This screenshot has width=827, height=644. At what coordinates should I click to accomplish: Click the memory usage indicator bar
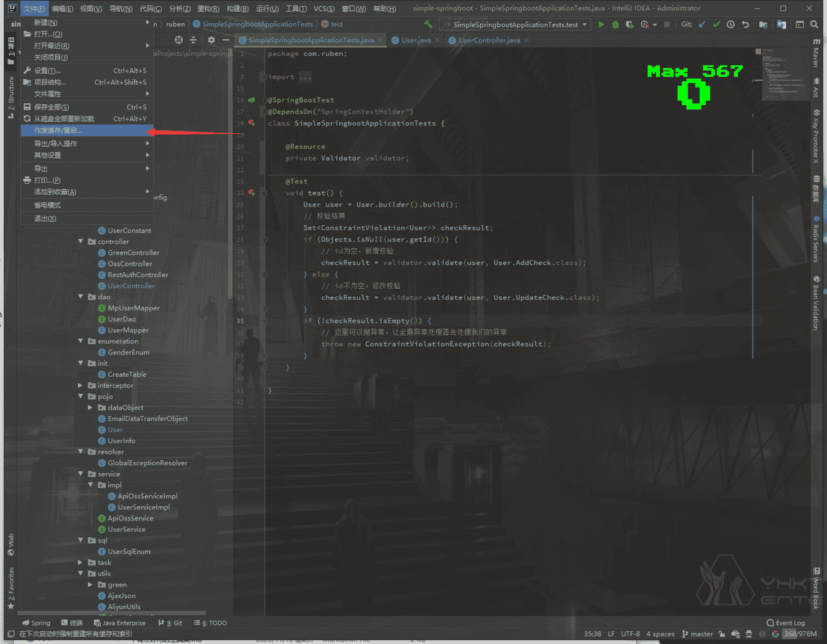point(800,634)
